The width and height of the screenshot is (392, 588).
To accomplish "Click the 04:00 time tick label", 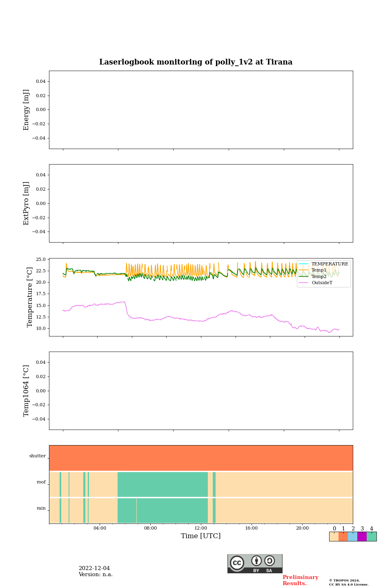I will (x=100, y=528).
